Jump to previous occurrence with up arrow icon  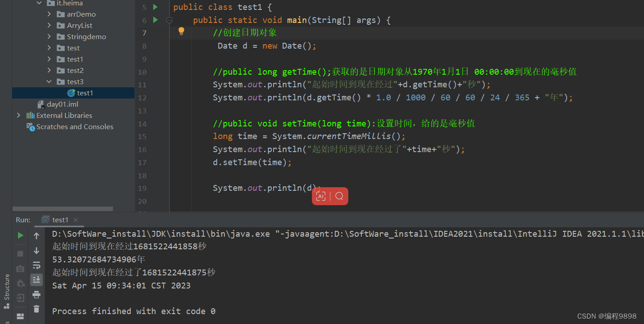pyautogui.click(x=36, y=235)
